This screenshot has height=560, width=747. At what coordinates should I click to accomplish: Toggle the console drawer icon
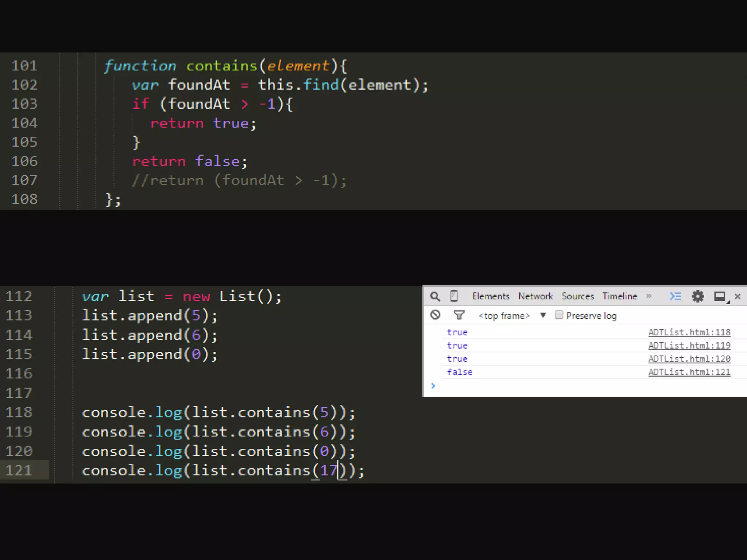(675, 296)
